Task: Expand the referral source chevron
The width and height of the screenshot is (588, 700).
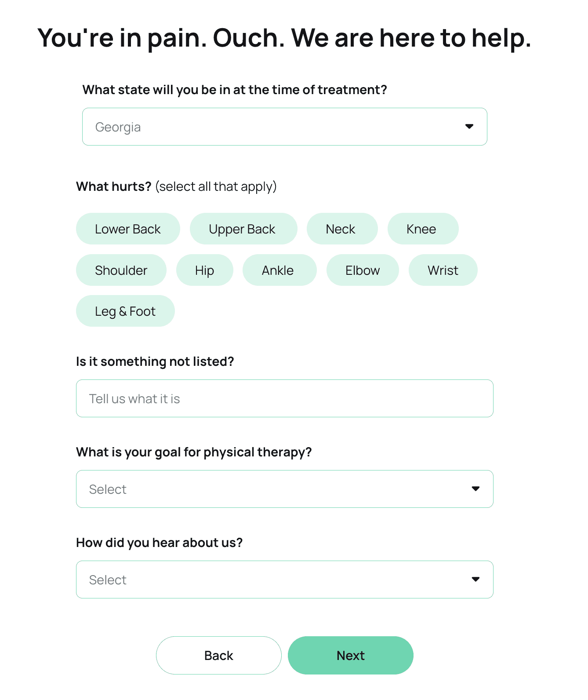Action: coord(476,579)
